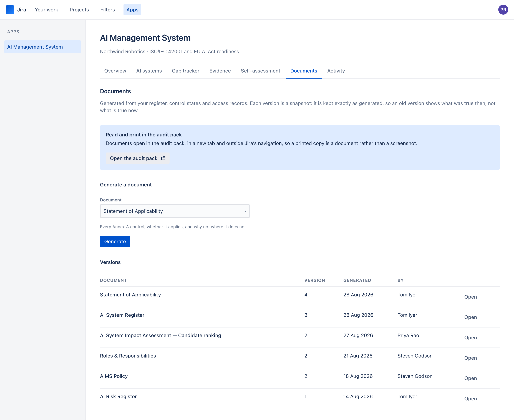Click the DOCUMENT column header
Screen dimensions: 514x420
(113, 280)
